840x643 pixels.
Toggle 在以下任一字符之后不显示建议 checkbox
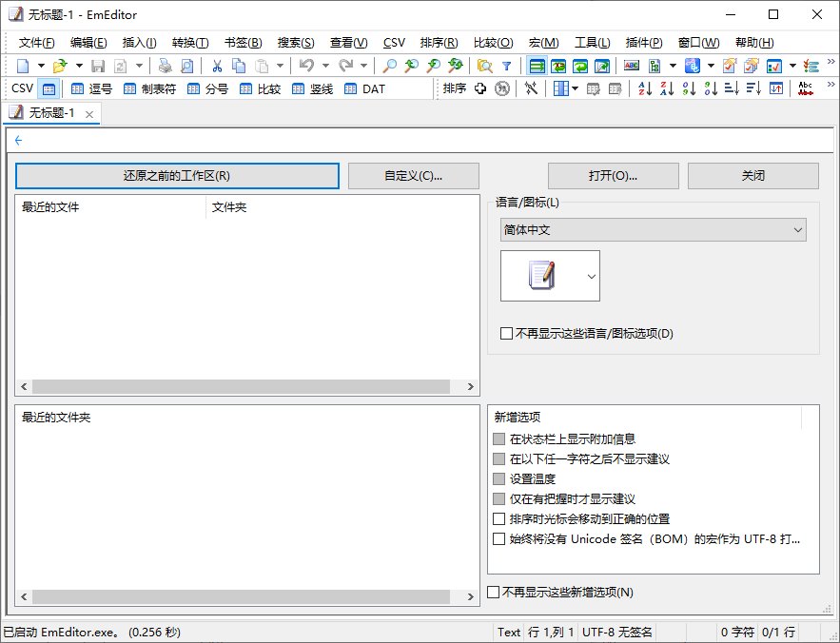[498, 458]
